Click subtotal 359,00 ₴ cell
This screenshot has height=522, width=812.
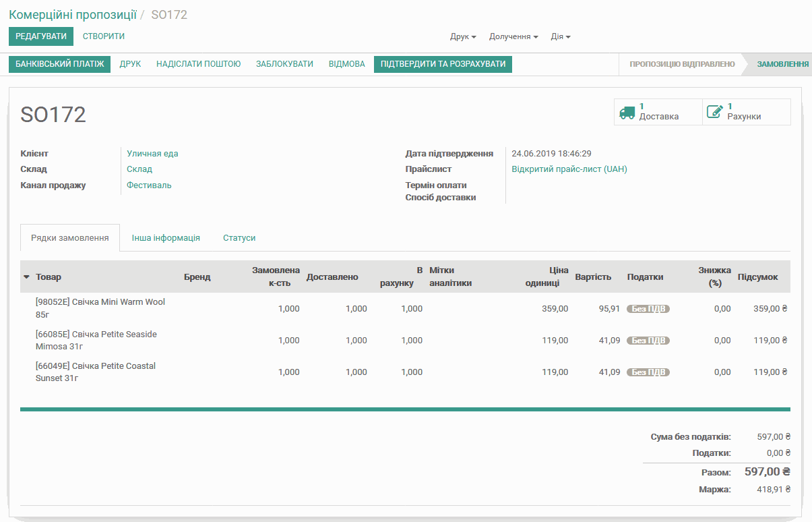coord(770,309)
